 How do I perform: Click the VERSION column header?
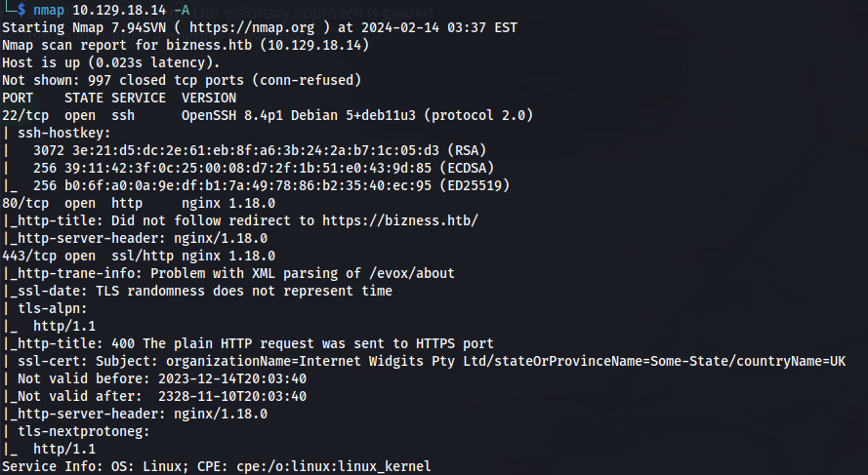(x=209, y=98)
